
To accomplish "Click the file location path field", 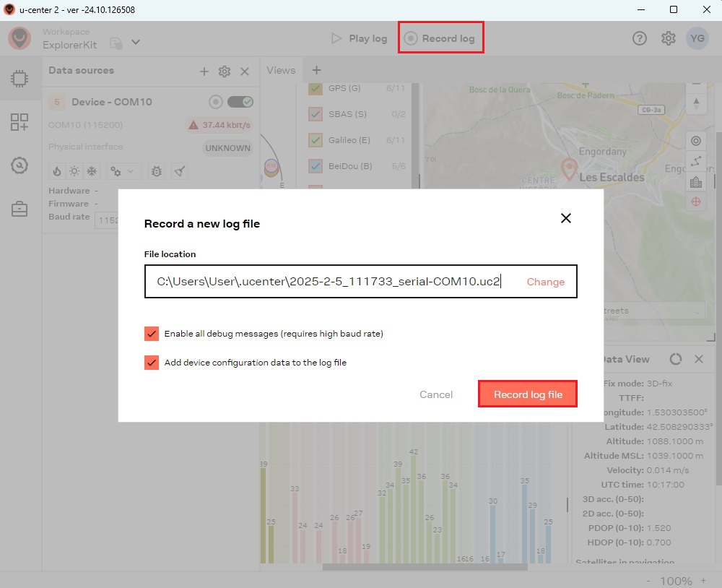I will point(329,282).
